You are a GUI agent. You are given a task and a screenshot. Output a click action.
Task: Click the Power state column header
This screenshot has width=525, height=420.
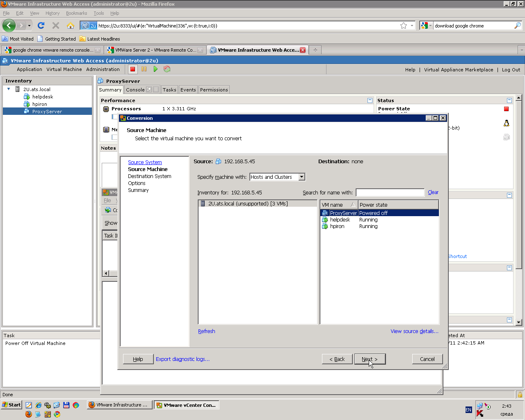click(x=398, y=205)
